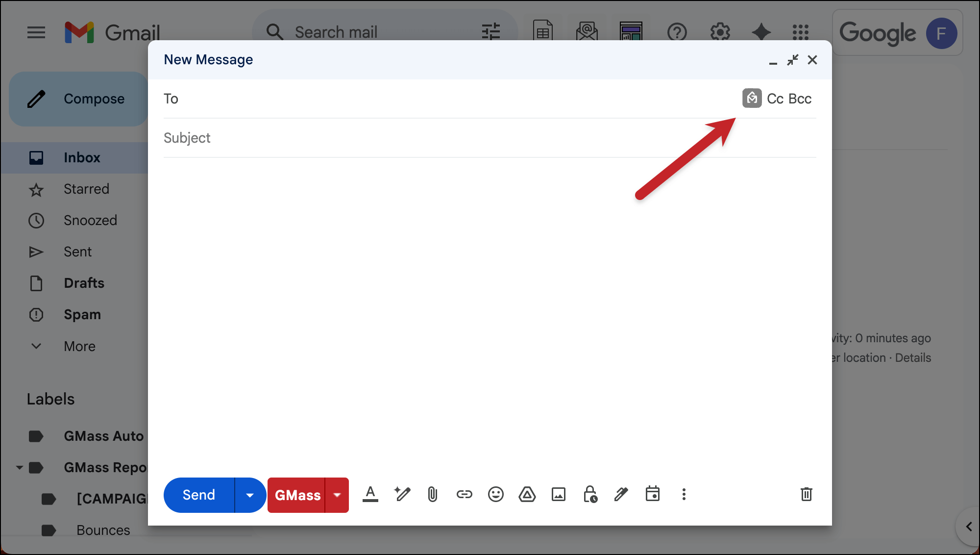Click the attach files paperclip icon
Image resolution: width=980 pixels, height=555 pixels.
[432, 494]
